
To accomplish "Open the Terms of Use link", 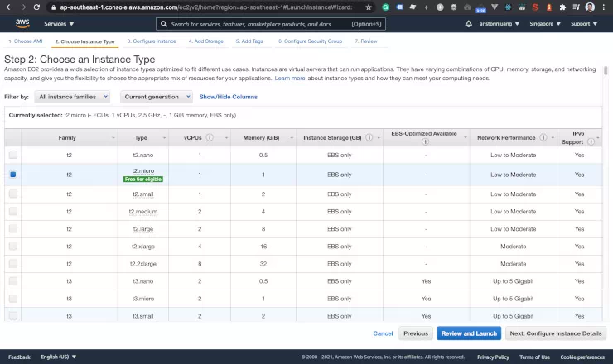I will (x=534, y=357).
